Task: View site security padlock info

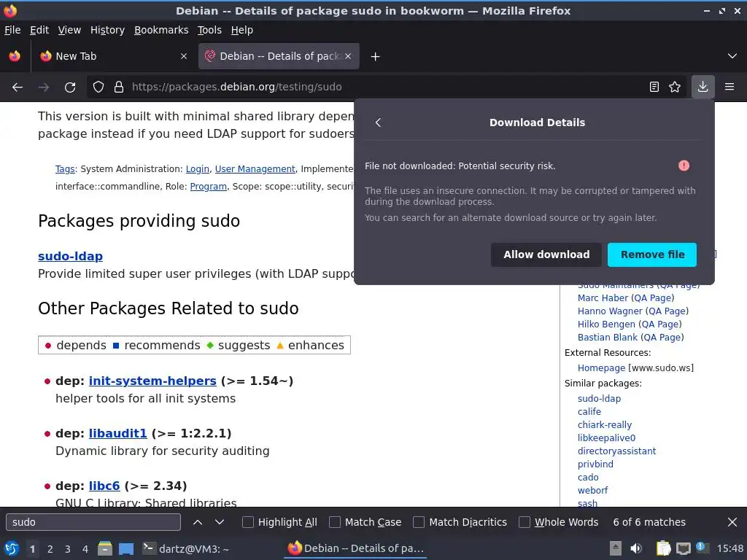Action: pos(119,87)
